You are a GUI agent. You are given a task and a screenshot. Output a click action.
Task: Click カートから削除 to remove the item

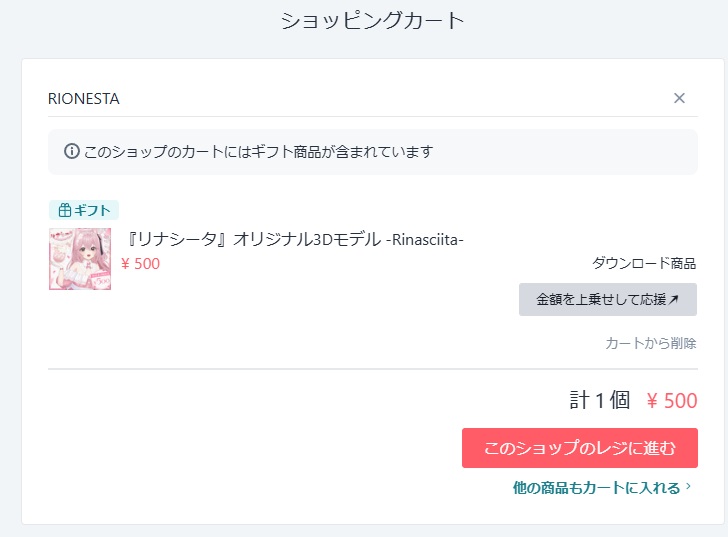click(x=650, y=343)
